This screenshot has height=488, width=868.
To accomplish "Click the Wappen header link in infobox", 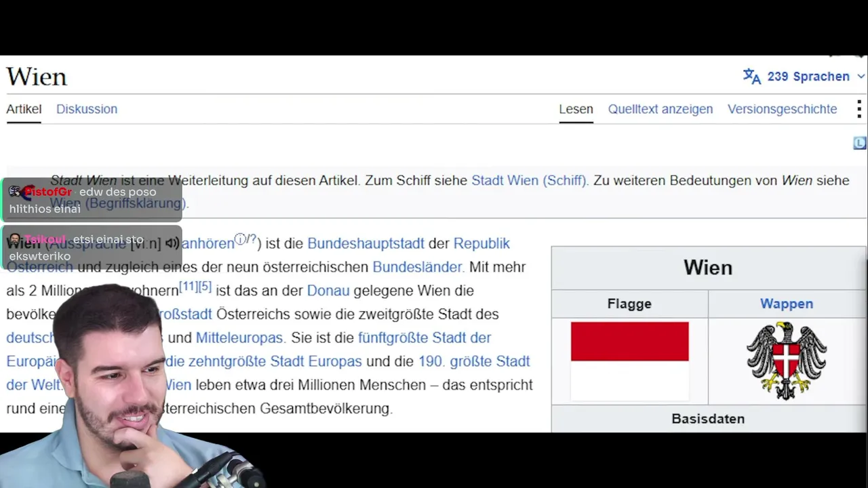I will point(787,304).
